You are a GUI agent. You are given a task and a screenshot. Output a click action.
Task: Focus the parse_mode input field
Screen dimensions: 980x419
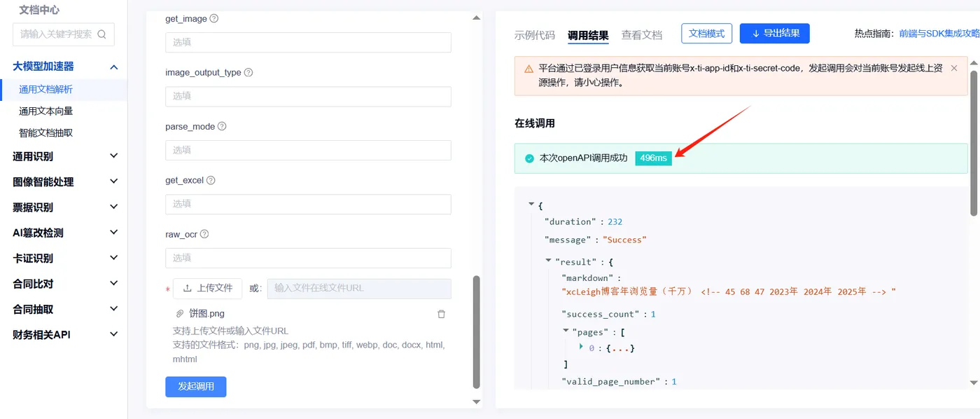coord(308,150)
